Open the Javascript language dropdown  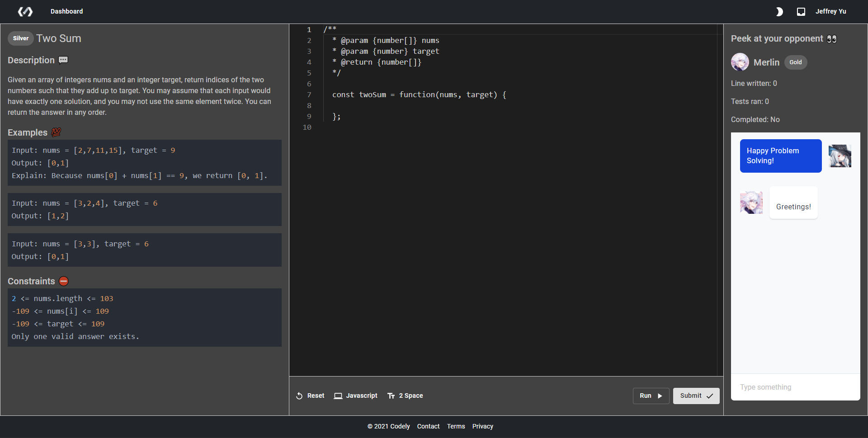[x=356, y=396]
